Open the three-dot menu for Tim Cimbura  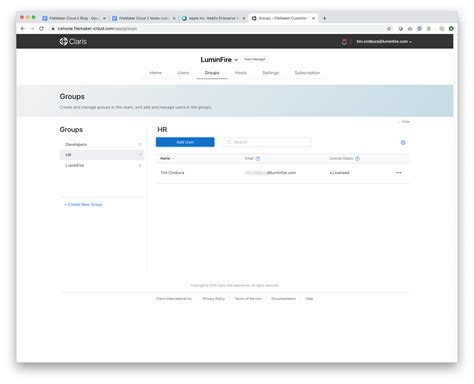(398, 173)
